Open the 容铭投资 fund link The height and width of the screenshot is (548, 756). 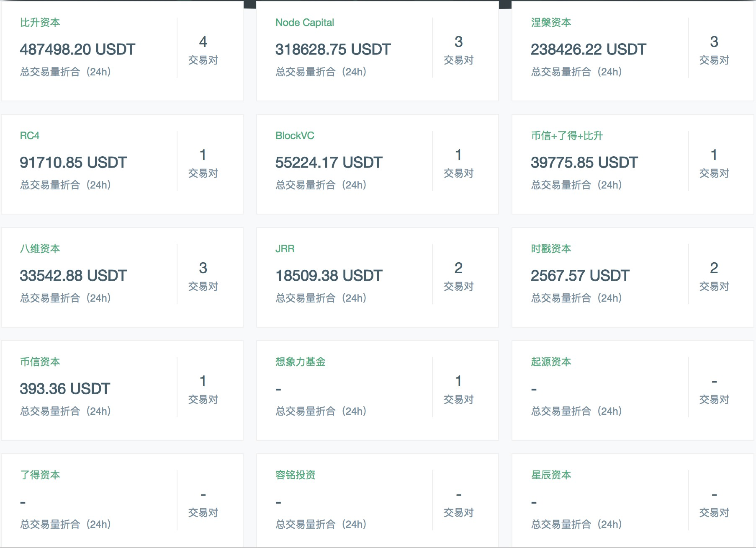(296, 475)
